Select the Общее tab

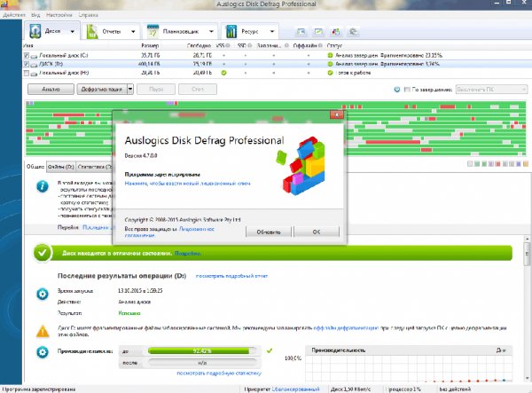[35, 167]
